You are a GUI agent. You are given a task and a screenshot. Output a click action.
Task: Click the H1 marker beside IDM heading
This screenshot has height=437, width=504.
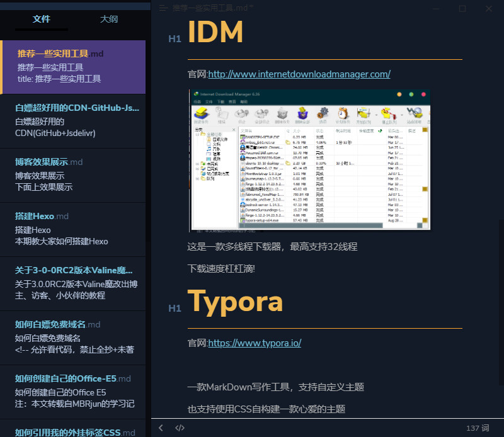[175, 39]
